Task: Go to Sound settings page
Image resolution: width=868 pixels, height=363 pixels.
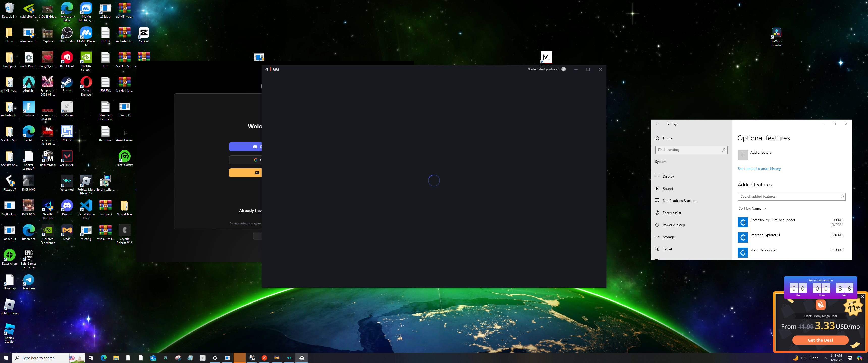Action: tap(667, 189)
